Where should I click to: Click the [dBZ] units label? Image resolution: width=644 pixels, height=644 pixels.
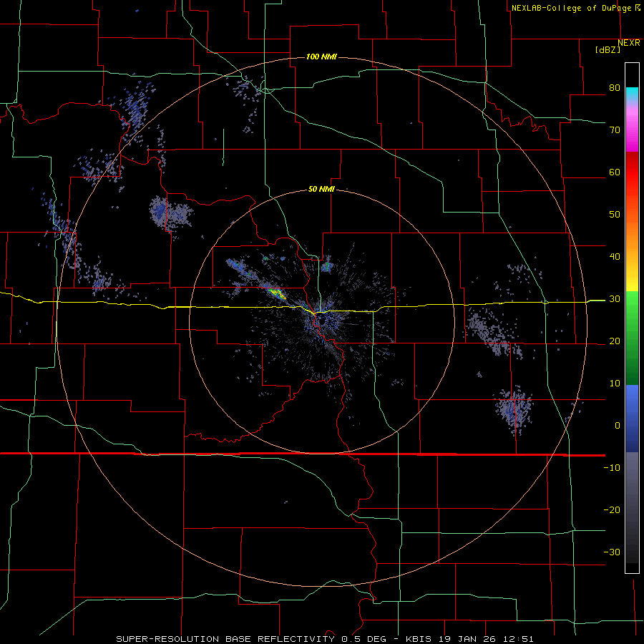[608, 50]
